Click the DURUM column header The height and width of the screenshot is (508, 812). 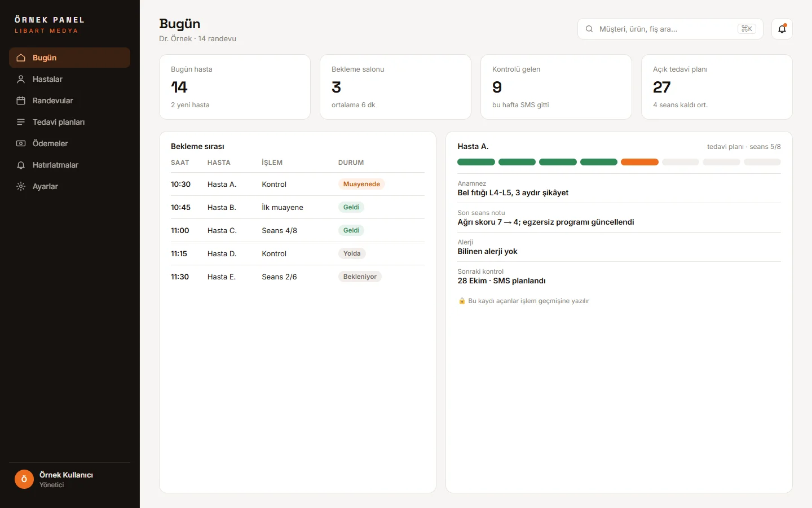click(x=351, y=163)
